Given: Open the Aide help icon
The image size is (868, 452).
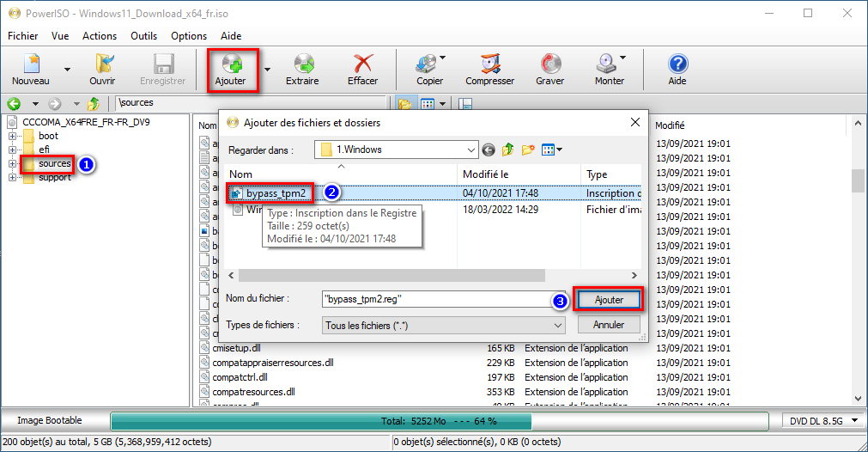Looking at the screenshot, I should pyautogui.click(x=677, y=64).
